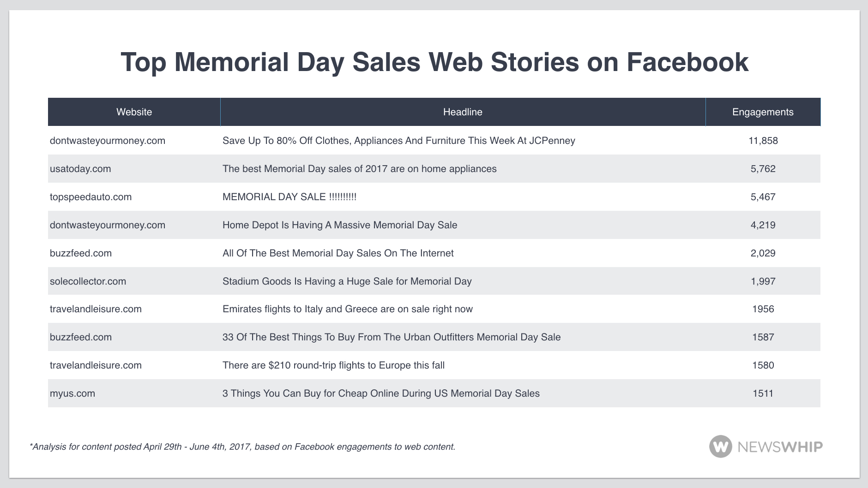Click the 2,029 engagements cell
Viewport: 868px width, 488px height.
pyautogui.click(x=763, y=253)
